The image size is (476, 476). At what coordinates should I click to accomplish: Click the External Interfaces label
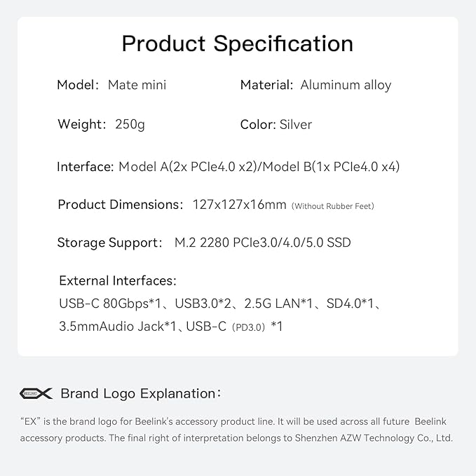118,280
